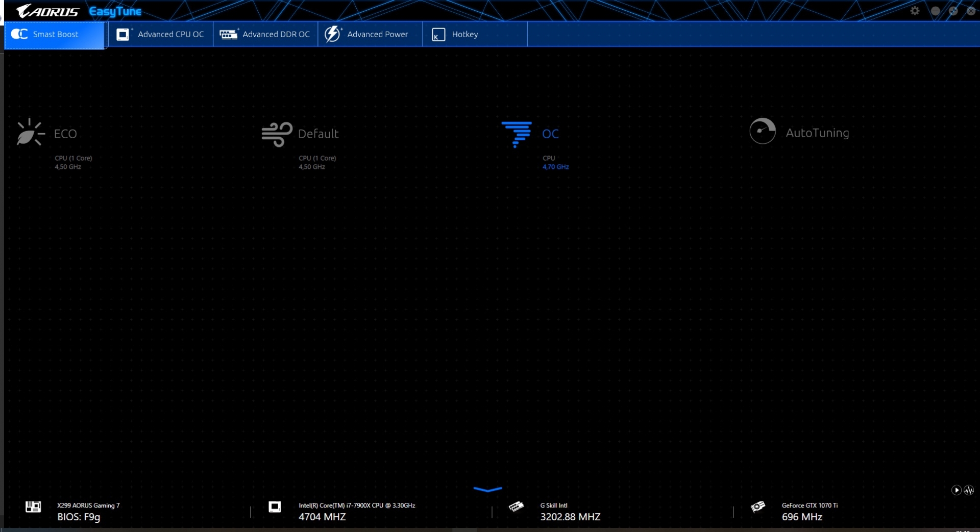Click the OC tornado icon
Viewport: 980px width, 532px height.
tap(517, 134)
